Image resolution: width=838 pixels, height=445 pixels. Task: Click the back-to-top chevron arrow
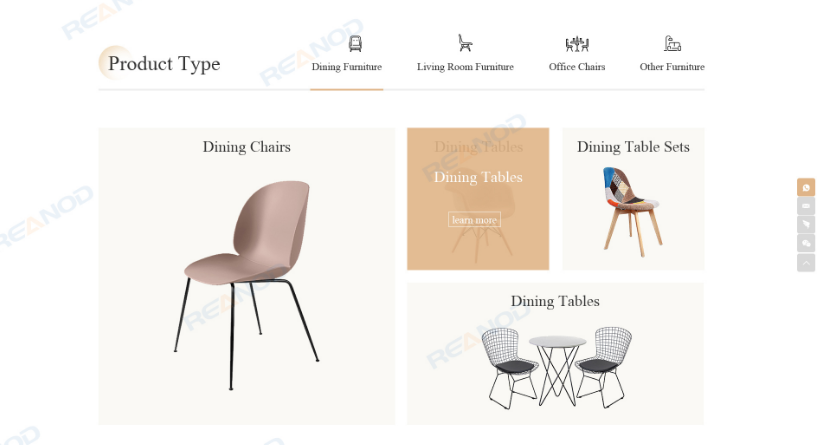tap(806, 262)
